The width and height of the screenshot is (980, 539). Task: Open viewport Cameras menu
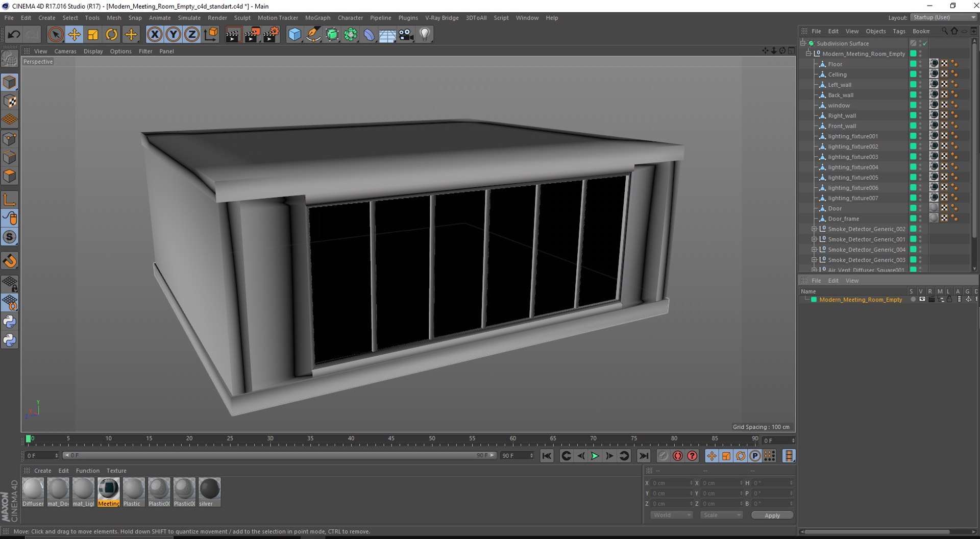[x=65, y=51]
